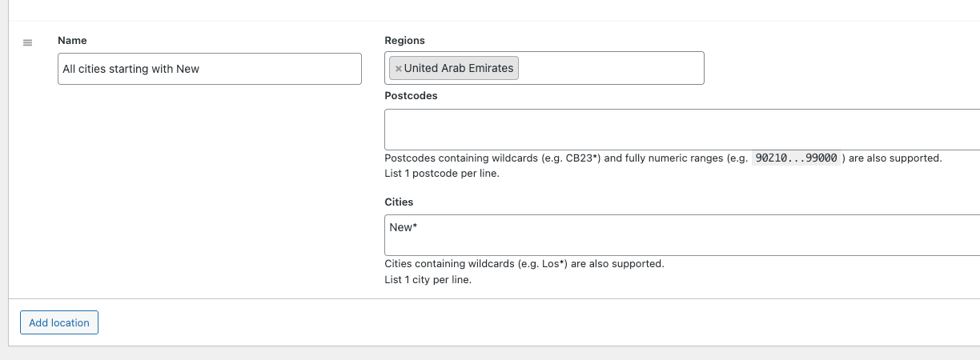This screenshot has height=360, width=980.
Task: Place cursor on 'All cities starting with New'
Action: point(131,69)
